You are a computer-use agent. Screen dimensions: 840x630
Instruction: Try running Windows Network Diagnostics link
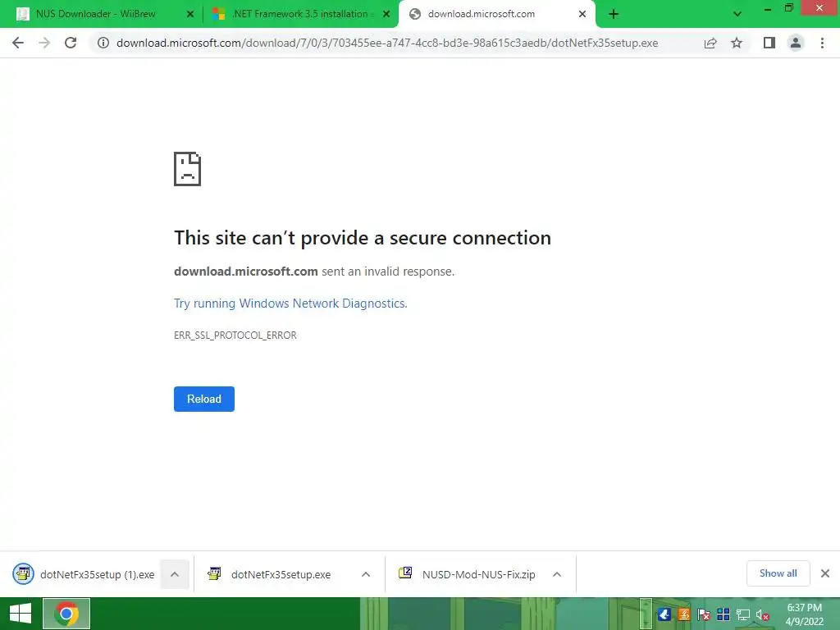(290, 304)
